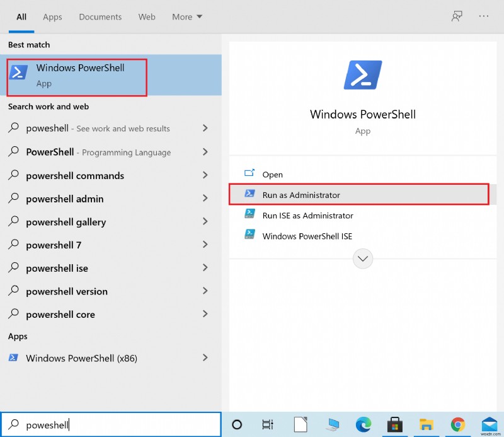
Task: Open the three-dot options menu
Action: pyautogui.click(x=483, y=16)
